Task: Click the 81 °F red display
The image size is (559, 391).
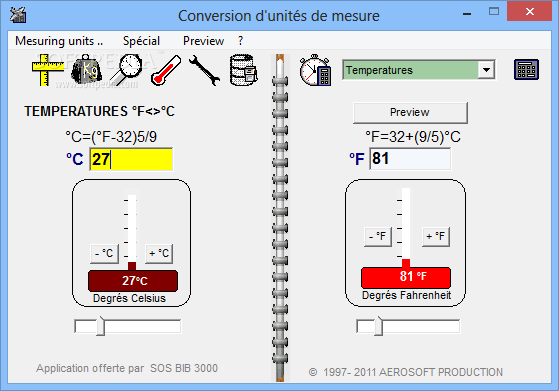Action: click(406, 277)
